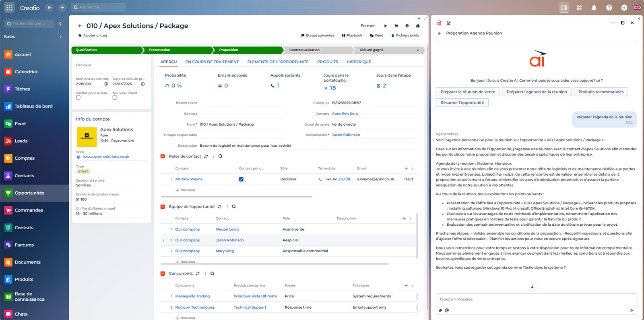The height and width of the screenshot is (320, 644).
Task: Refresh the Rôles de contact list
Action: (x=206, y=156)
